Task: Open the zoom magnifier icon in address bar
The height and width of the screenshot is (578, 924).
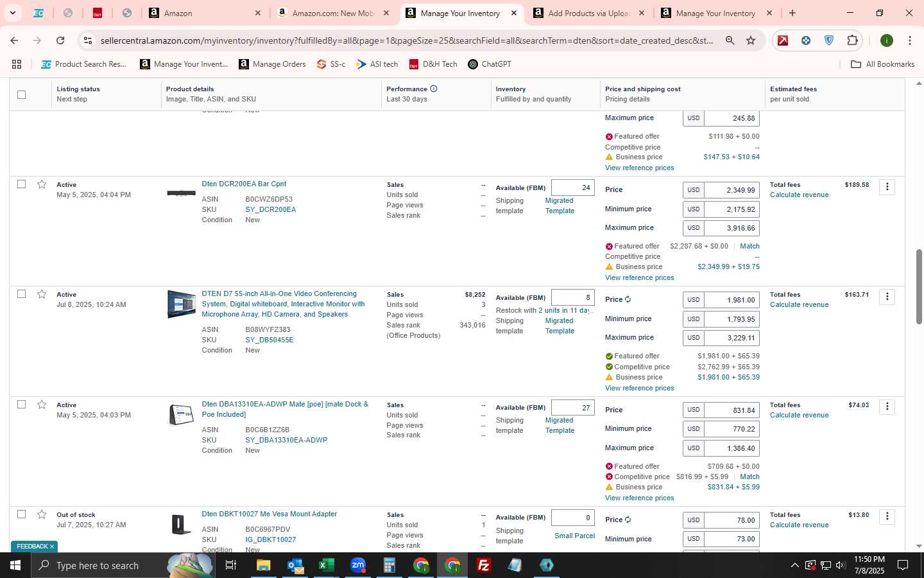Action: pos(730,40)
